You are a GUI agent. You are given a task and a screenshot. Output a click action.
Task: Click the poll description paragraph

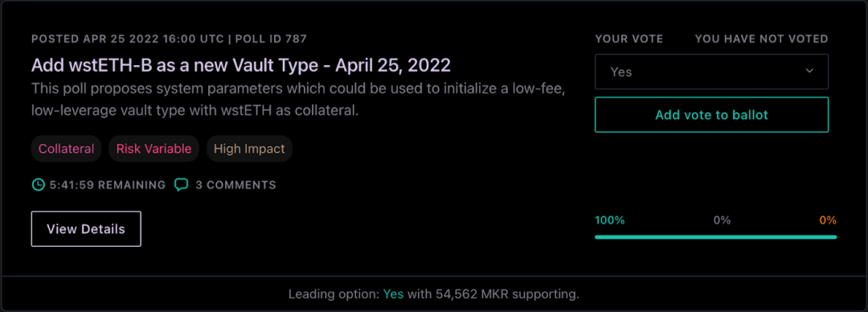(x=298, y=100)
